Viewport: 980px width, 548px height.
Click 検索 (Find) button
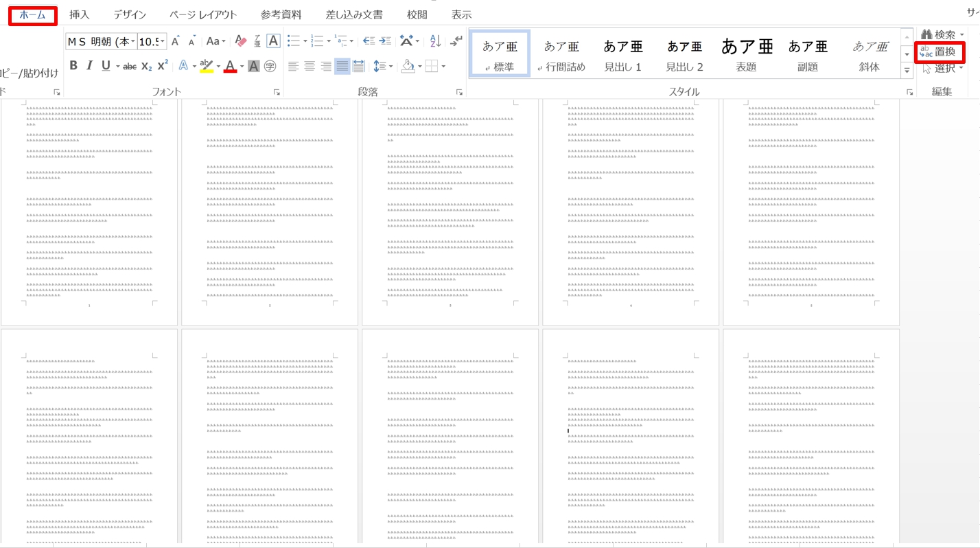[x=943, y=34]
